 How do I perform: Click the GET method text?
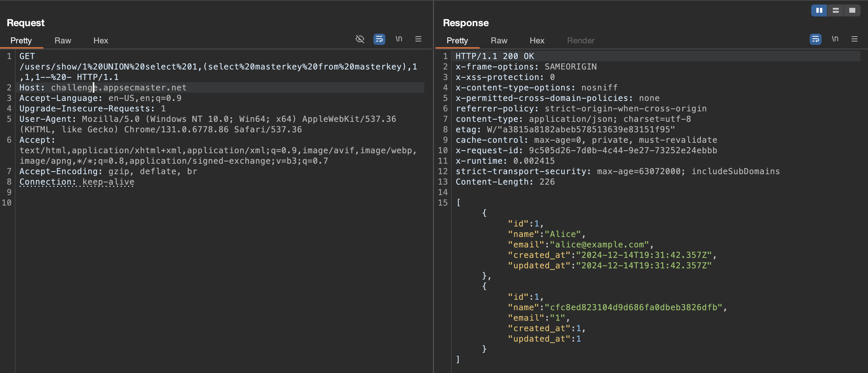pos(27,56)
